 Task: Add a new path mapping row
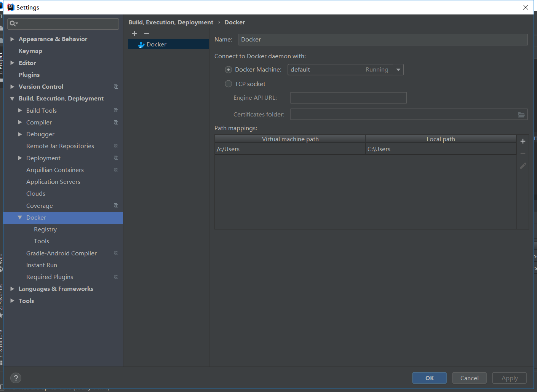523,141
